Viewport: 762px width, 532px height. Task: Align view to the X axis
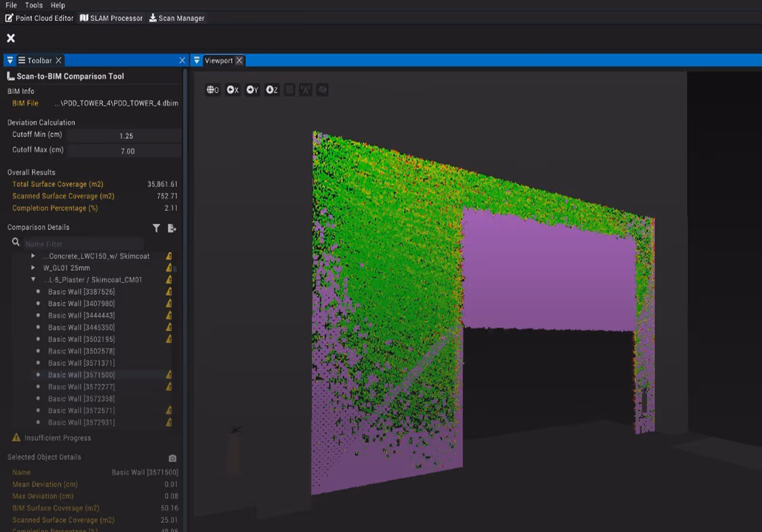pos(232,89)
